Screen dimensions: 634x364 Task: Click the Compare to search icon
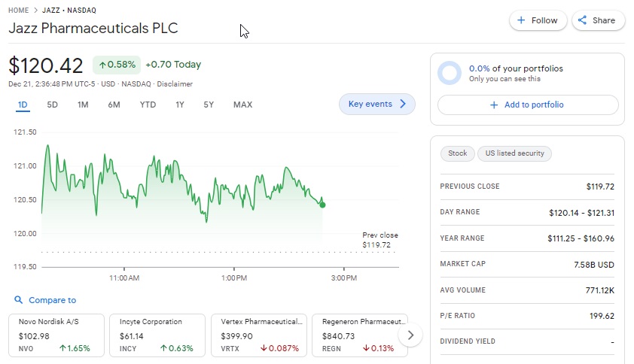[18, 300]
